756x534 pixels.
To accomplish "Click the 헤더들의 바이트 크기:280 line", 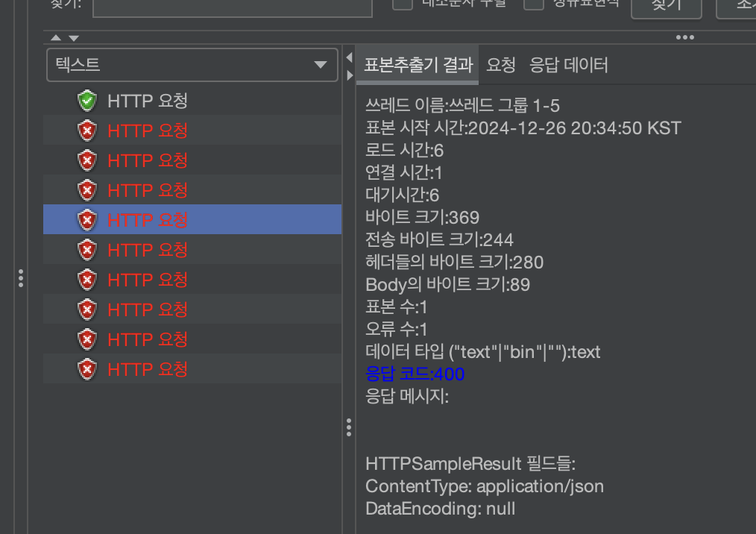I will [x=454, y=262].
